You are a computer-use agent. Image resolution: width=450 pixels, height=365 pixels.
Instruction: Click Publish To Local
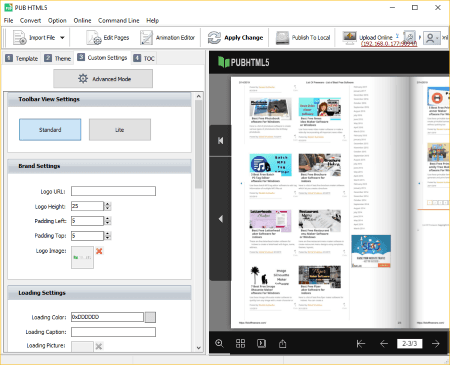coord(303,38)
